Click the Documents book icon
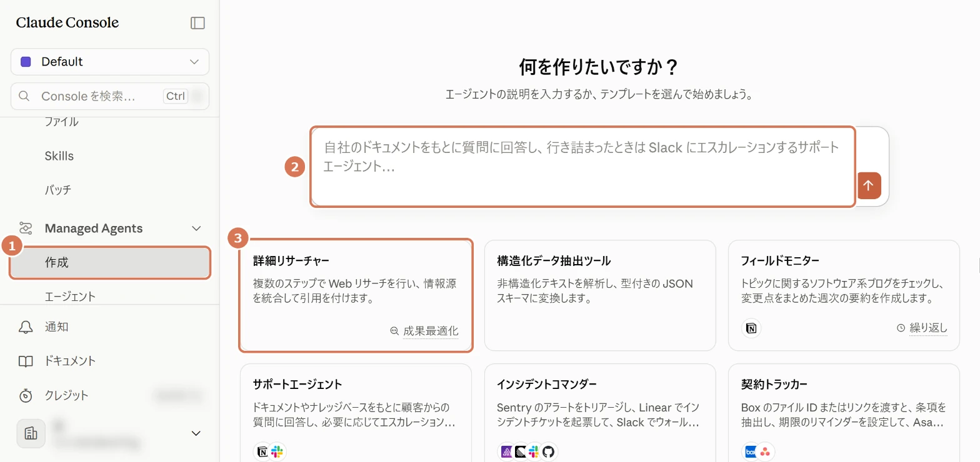 26,361
